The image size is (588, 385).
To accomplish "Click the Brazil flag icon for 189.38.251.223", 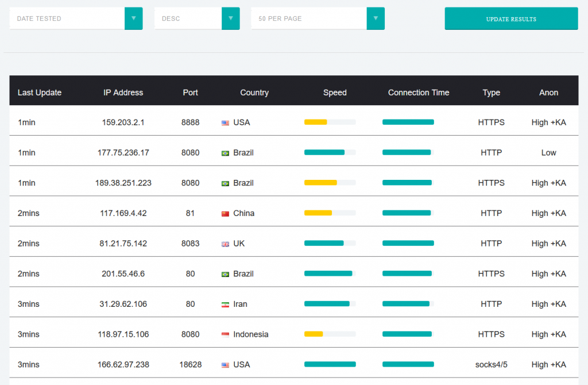I will (225, 183).
